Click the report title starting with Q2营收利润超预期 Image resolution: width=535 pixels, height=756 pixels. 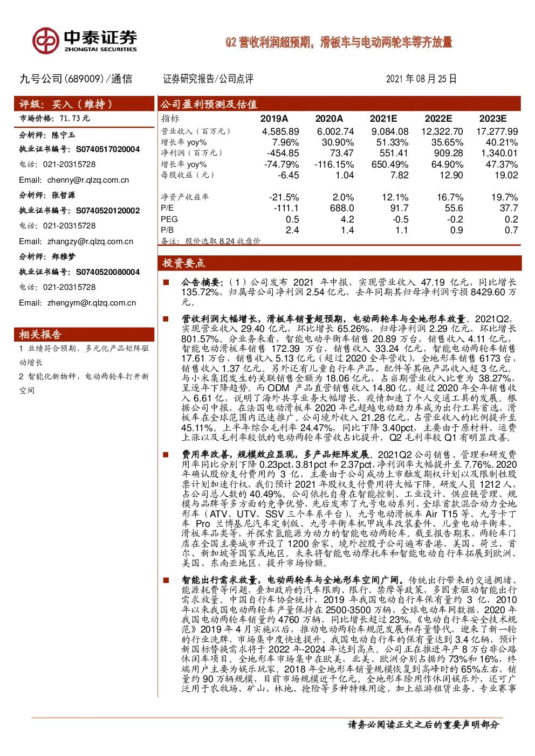tap(339, 42)
